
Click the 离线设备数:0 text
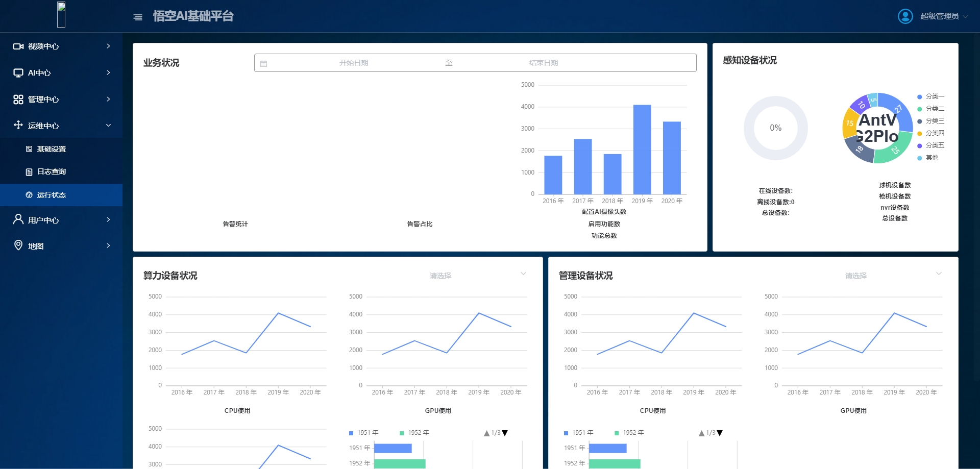click(x=775, y=202)
